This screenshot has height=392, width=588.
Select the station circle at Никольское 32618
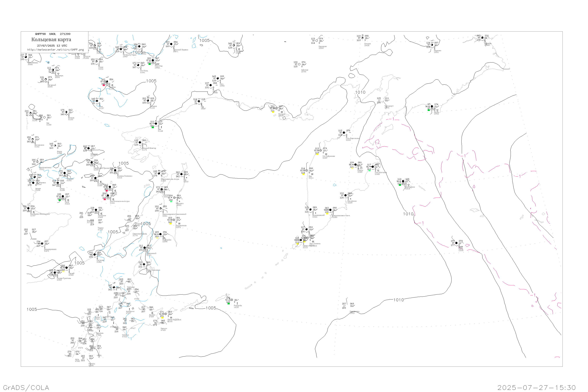[403, 181]
